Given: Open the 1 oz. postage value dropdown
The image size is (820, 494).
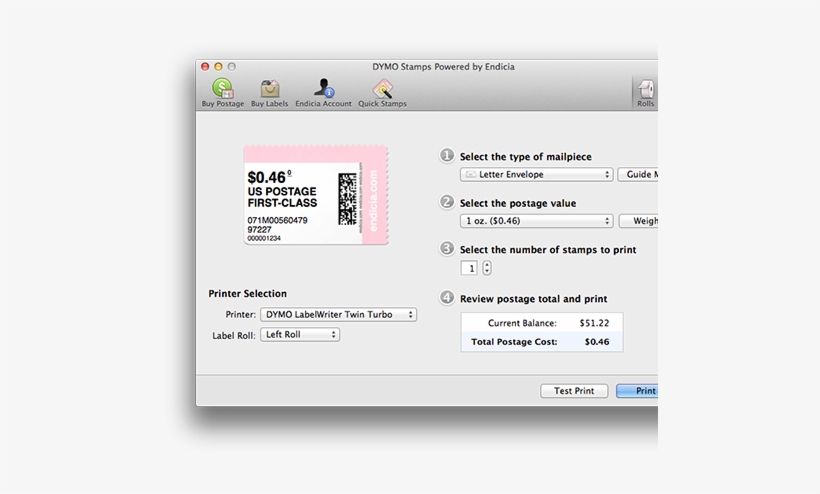Looking at the screenshot, I should click(536, 221).
